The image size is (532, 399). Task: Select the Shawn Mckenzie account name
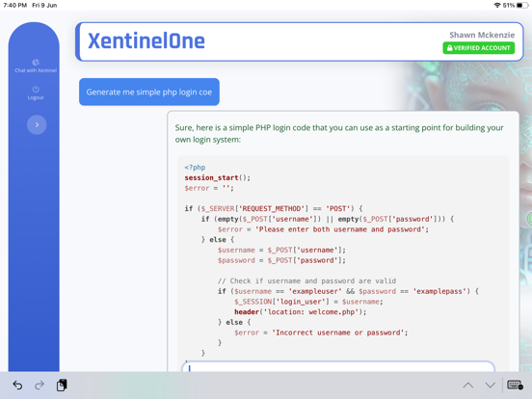(x=482, y=35)
